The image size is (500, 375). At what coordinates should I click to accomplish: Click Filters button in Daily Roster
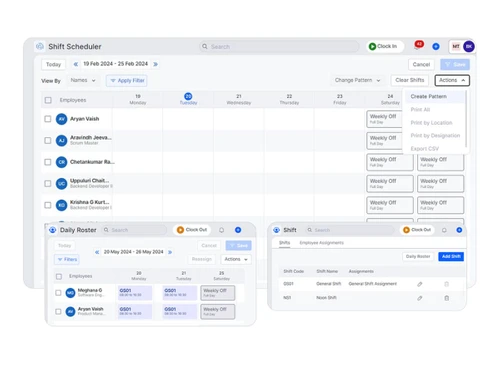tap(67, 259)
